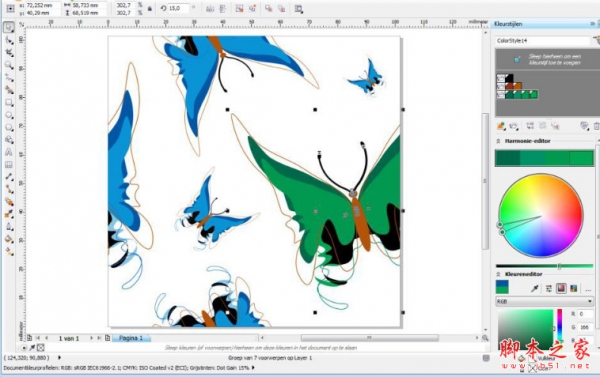600x377 pixels.
Task: Select the Interactive Fill tool in the toolbox
Action: (9, 251)
